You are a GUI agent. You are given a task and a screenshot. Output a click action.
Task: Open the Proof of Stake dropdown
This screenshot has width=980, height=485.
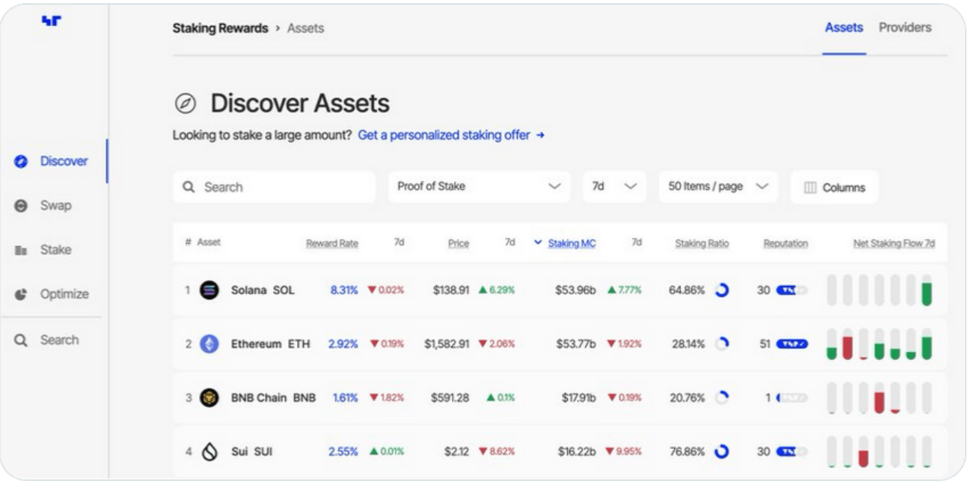pyautogui.click(x=479, y=187)
